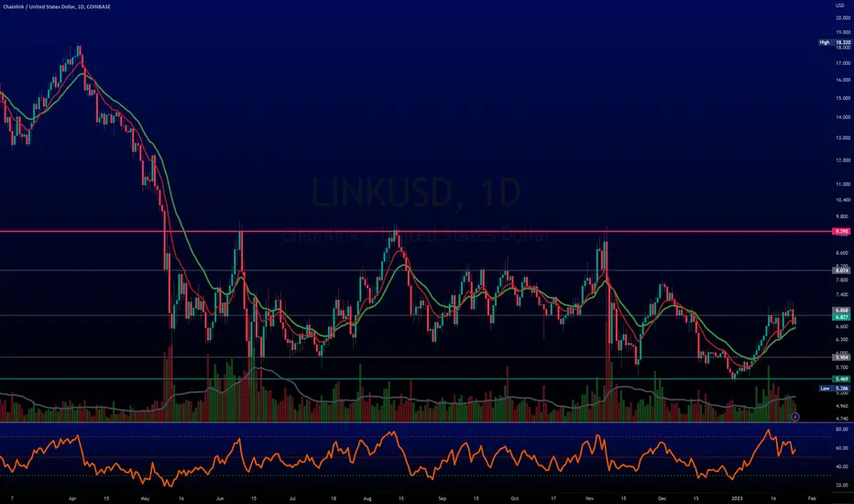The height and width of the screenshot is (504, 854).
Task: Open the USD currency label on the price axis
Action: point(839,5)
